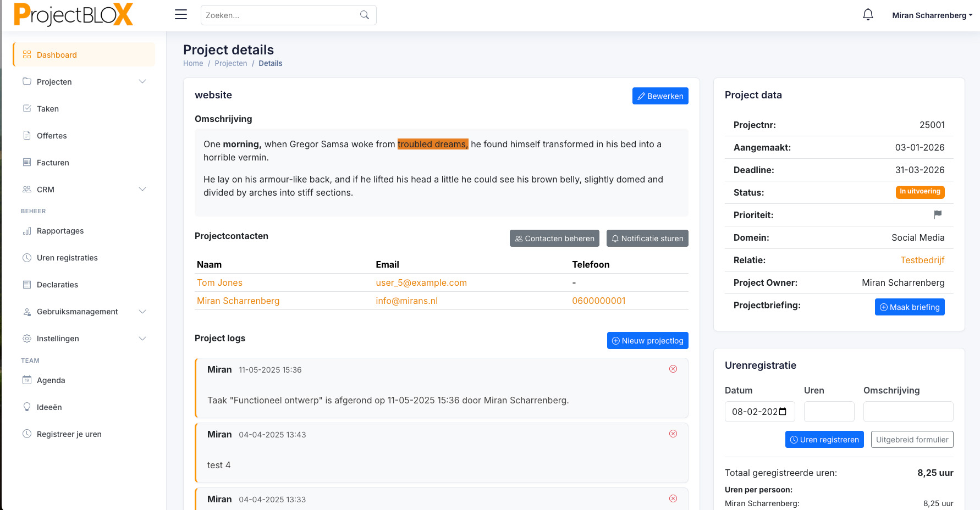The width and height of the screenshot is (980, 510).
Task: Go to Uren registraties
Action: (x=67, y=258)
